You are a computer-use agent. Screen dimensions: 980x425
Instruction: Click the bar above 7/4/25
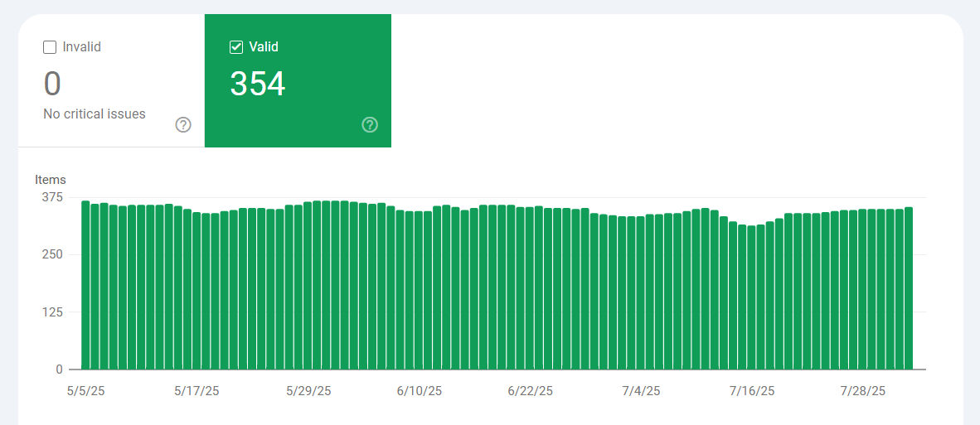click(641, 292)
